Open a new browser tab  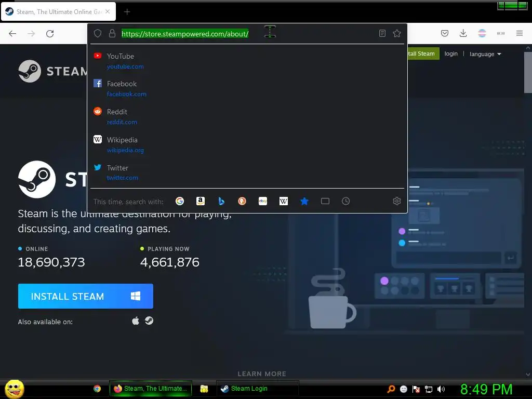[x=127, y=12]
